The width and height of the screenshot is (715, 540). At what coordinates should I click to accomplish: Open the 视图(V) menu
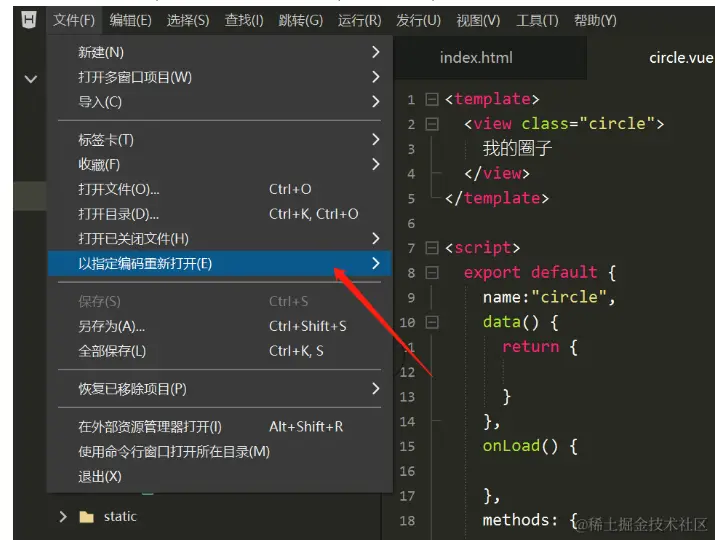[478, 20]
